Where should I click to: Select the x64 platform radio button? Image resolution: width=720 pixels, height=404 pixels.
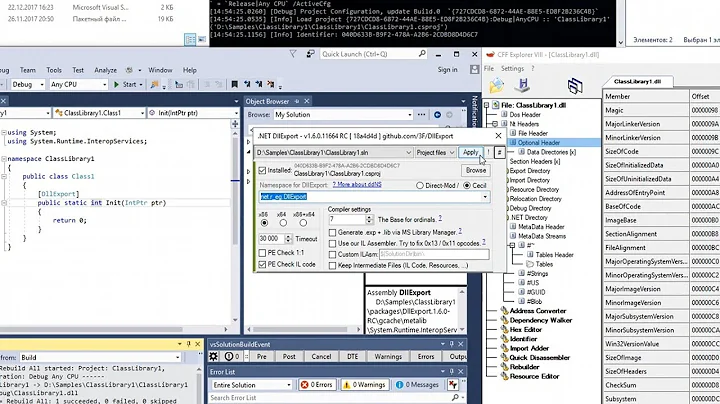[283, 223]
